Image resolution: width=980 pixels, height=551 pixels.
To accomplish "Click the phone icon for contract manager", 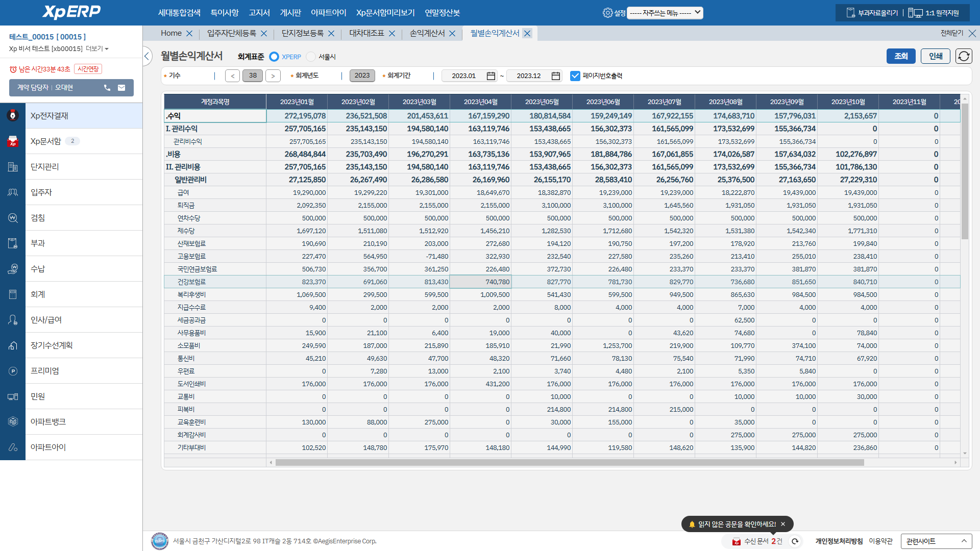I will coord(107,88).
